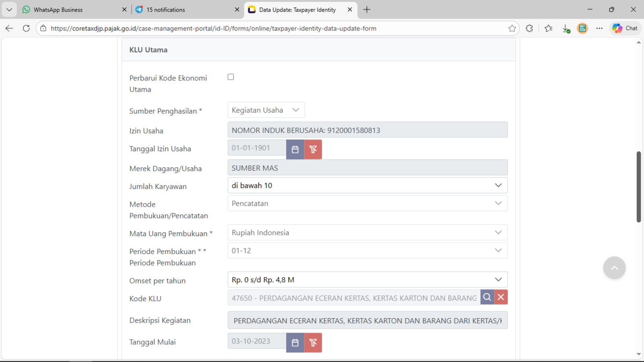Image resolution: width=644 pixels, height=362 pixels.
Task: Open calendar picker for Tanggal Izin Usaha
Action: tap(295, 149)
